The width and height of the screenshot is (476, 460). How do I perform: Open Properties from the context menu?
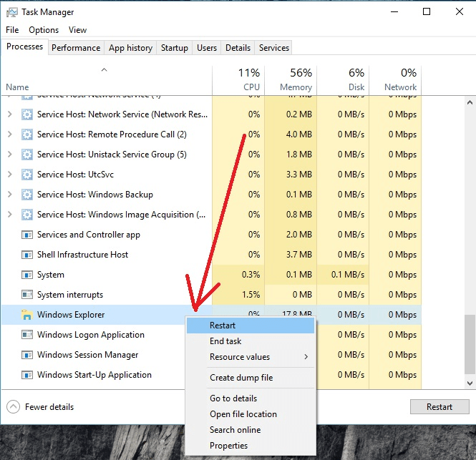pyautogui.click(x=251, y=446)
